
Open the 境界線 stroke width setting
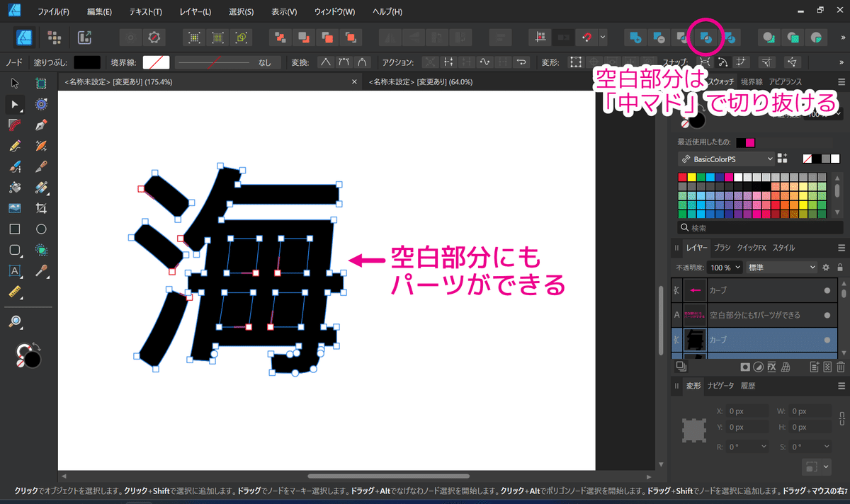click(228, 62)
